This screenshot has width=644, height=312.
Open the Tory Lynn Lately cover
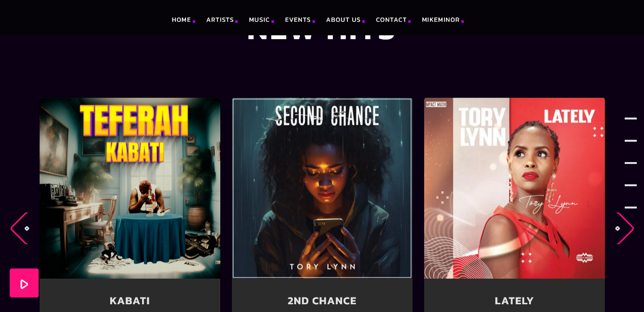(x=515, y=188)
